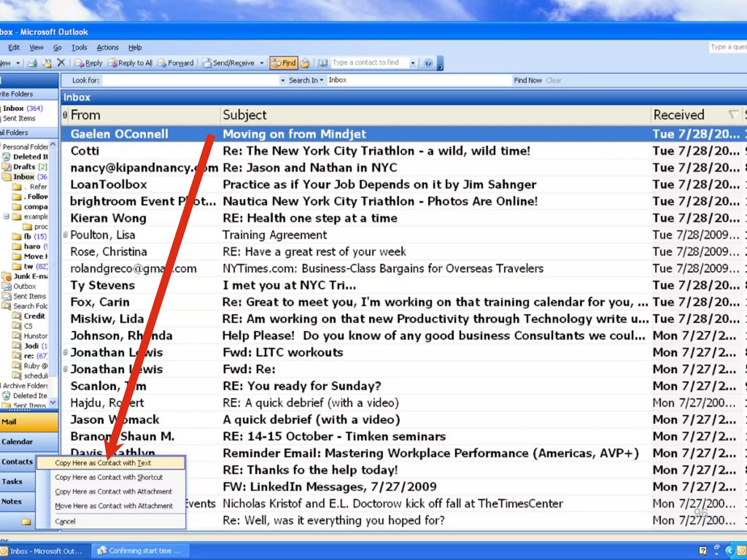Click the Look for search field
This screenshot has width=747, height=560.
pyautogui.click(x=191, y=80)
